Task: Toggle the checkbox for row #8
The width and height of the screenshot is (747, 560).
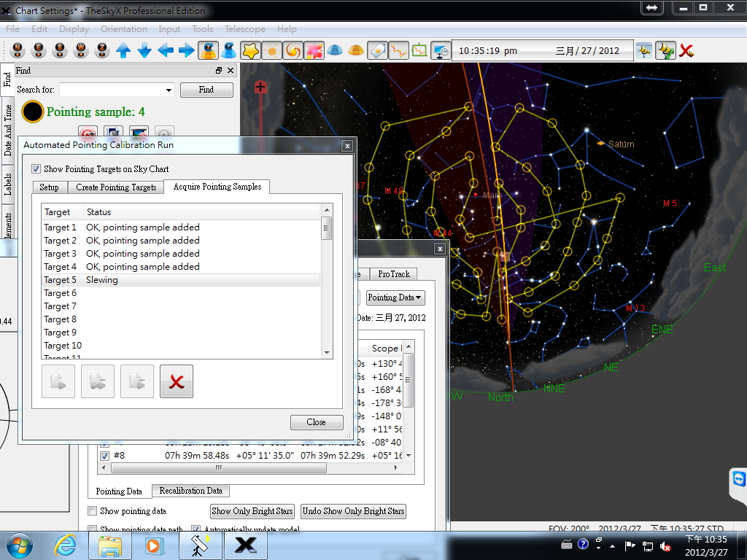Action: tap(104, 456)
